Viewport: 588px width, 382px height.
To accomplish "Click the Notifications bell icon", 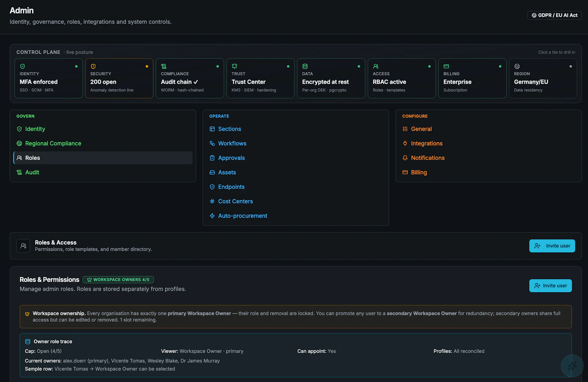I will 405,158.
